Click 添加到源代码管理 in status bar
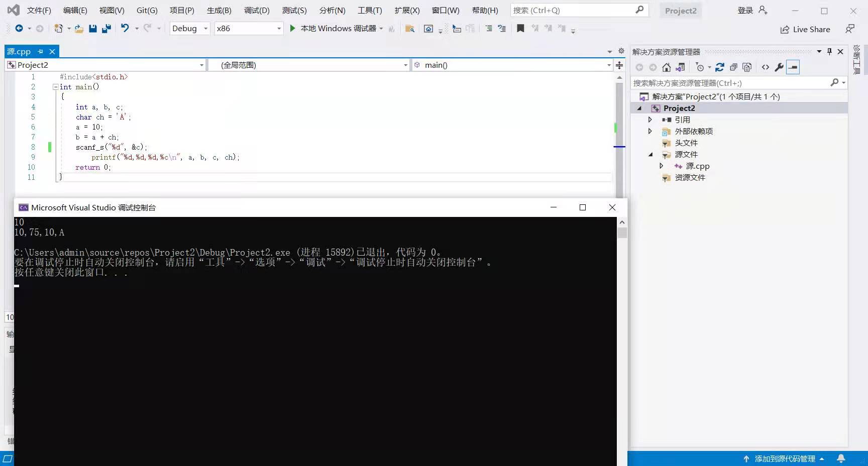868x466 pixels. [x=784, y=458]
